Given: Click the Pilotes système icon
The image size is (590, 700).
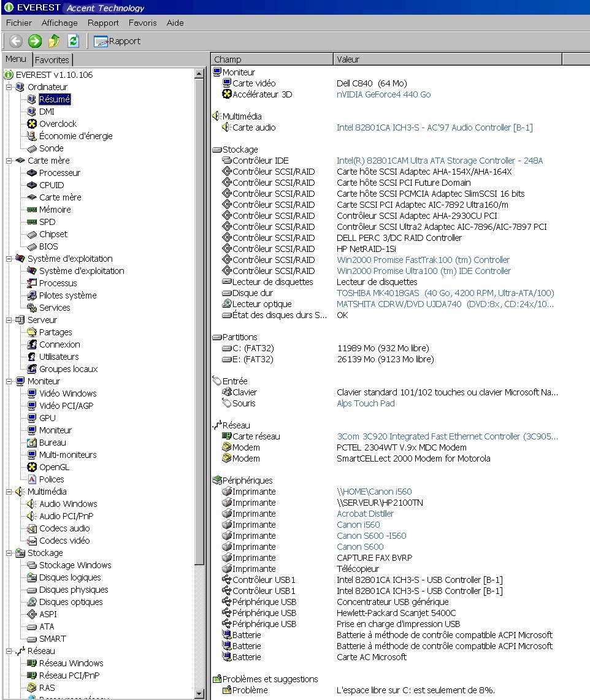Looking at the screenshot, I should click(32, 295).
